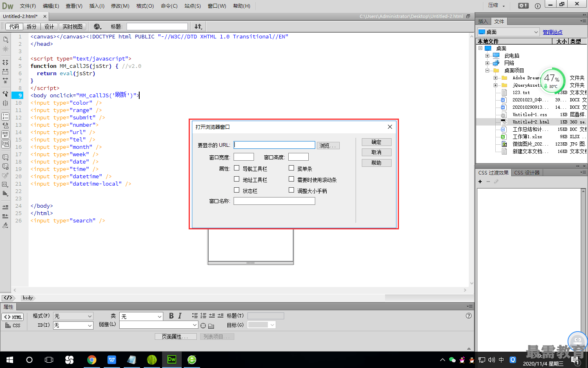The width and height of the screenshot is (588, 368).
Task: Open the file management icon in coding toolbar
Action: coord(5,40)
